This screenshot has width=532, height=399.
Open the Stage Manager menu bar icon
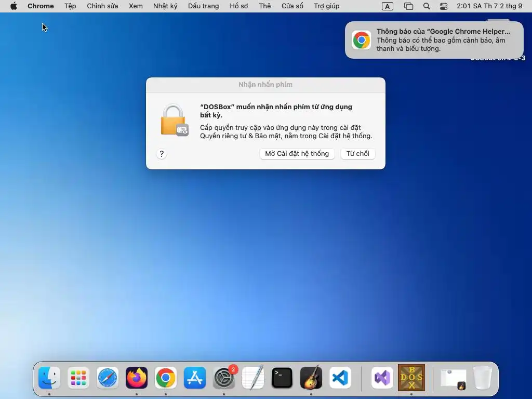(408, 6)
